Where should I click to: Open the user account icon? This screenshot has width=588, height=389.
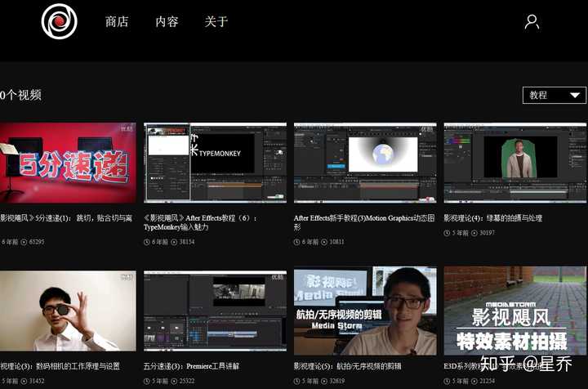(x=532, y=22)
